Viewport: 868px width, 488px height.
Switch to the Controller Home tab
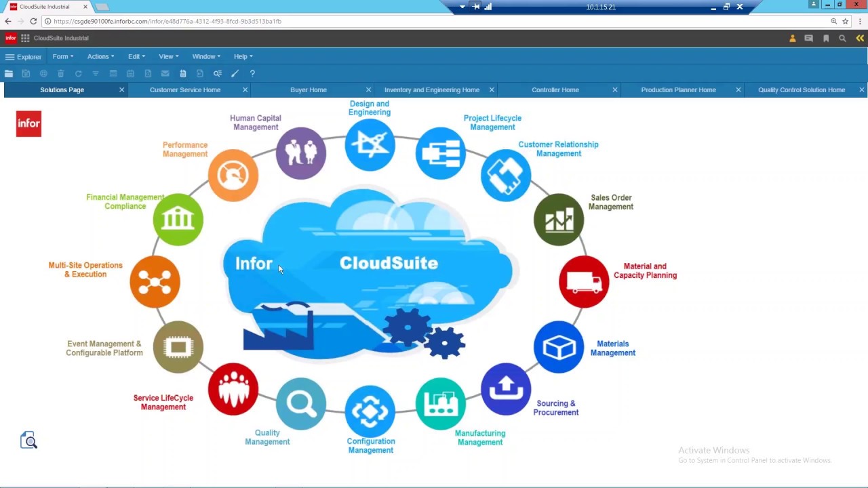click(x=555, y=89)
